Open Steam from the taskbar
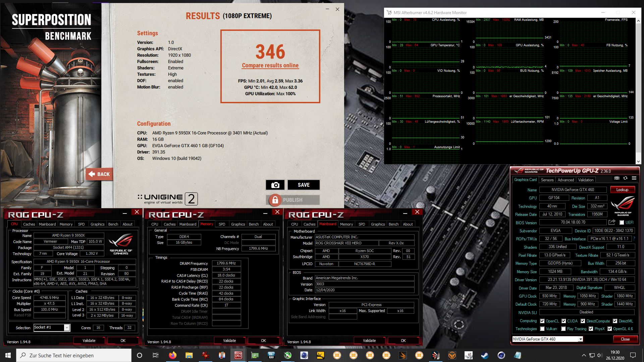644x362 pixels. pos(485,355)
